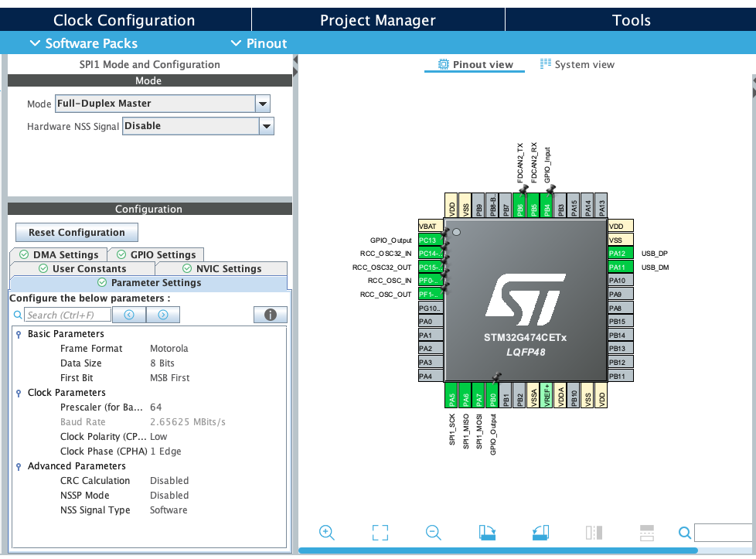Switch to DMA Settings tab
The height and width of the screenshot is (559, 756).
59,254
